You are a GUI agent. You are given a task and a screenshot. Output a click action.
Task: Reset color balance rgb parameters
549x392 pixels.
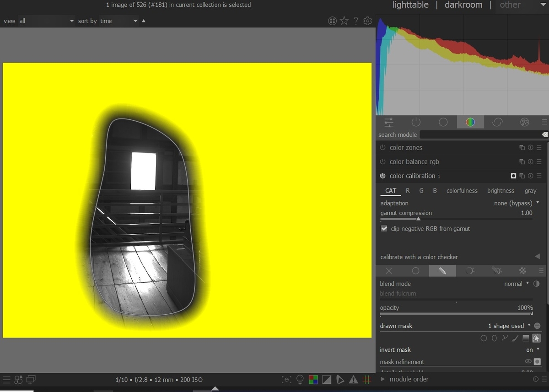coord(531,162)
